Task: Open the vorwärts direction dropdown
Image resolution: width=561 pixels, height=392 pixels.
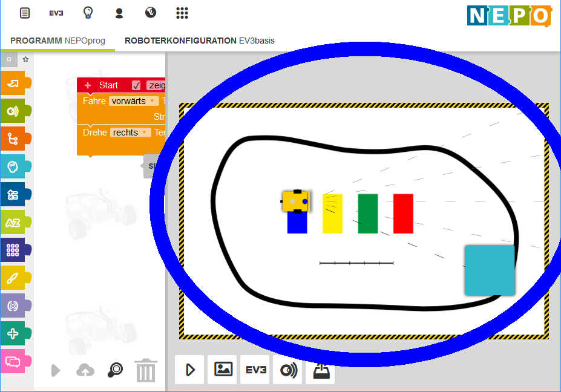Action: tap(134, 101)
